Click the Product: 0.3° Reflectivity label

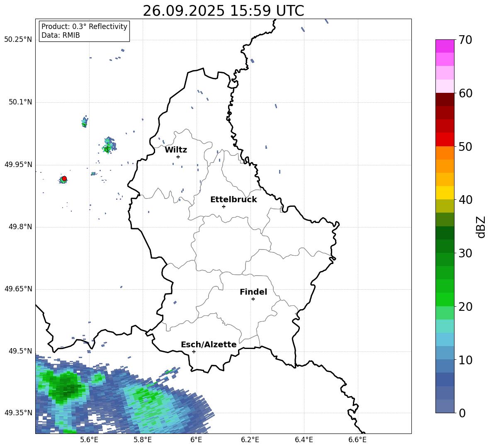point(84,27)
